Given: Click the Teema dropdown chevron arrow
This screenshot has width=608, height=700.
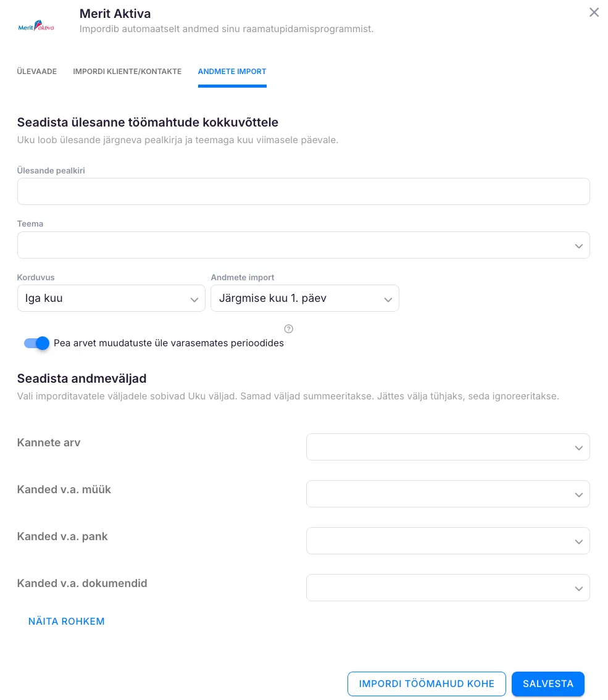Looking at the screenshot, I should (x=578, y=246).
